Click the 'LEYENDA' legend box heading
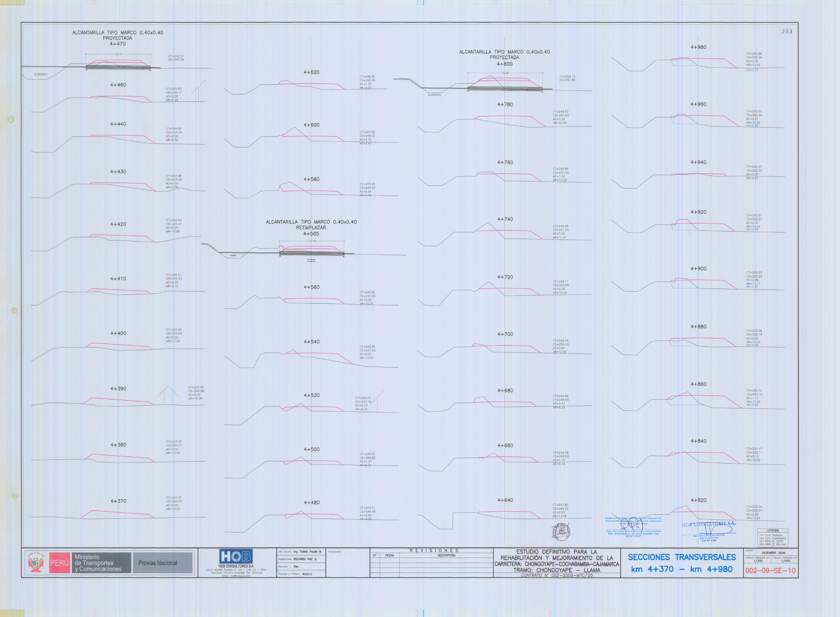840x617 pixels. click(773, 530)
